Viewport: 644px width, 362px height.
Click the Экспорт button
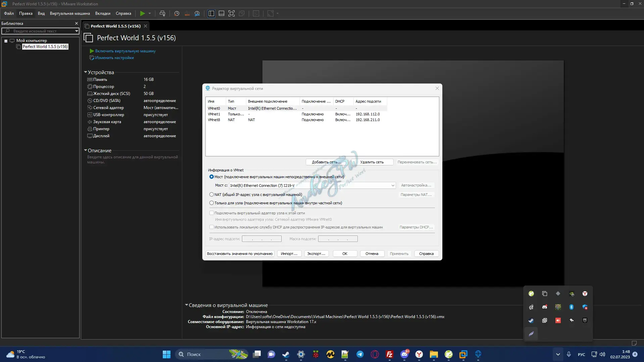pyautogui.click(x=316, y=254)
